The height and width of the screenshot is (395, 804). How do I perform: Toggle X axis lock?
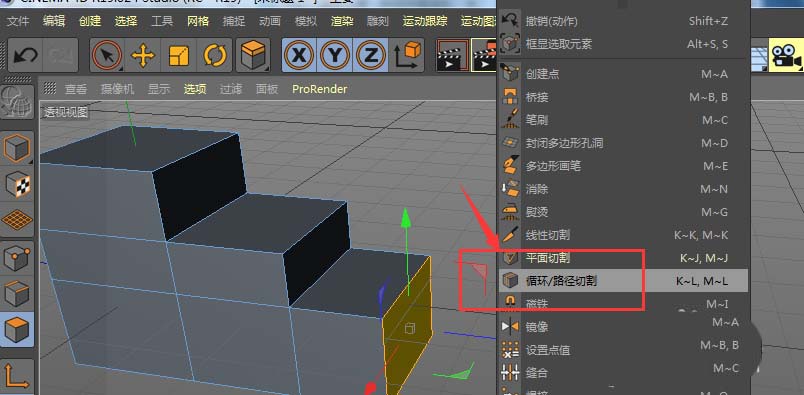[299, 55]
